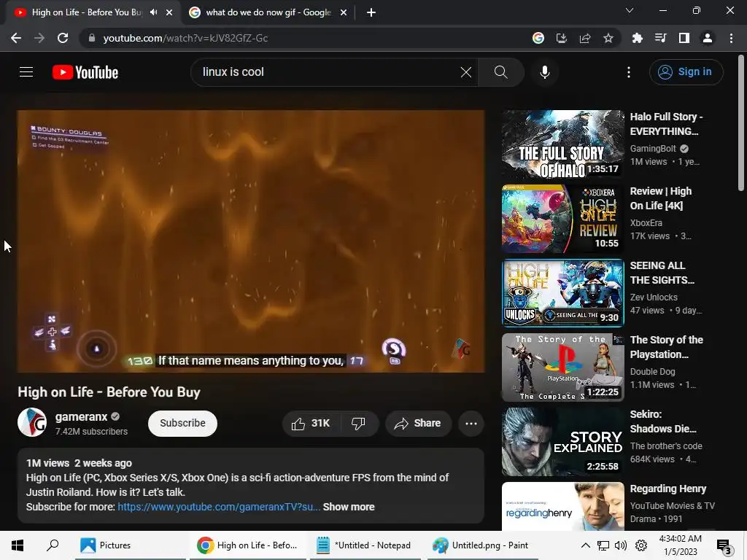Expand description with Show more

click(x=349, y=507)
